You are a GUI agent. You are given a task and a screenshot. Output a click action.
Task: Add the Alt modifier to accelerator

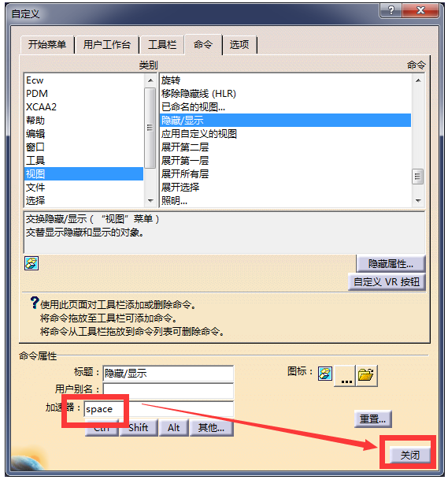point(174,428)
